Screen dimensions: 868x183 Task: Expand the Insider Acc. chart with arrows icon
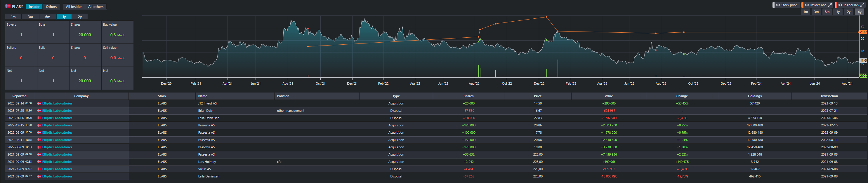click(x=830, y=5)
